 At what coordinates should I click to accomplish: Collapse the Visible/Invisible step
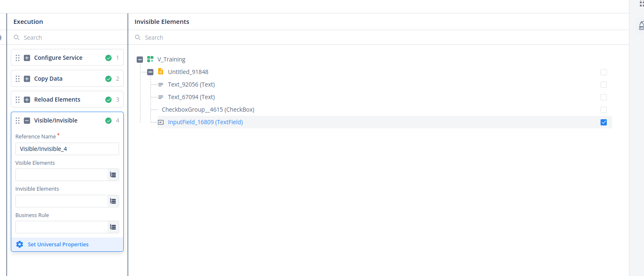(27, 120)
